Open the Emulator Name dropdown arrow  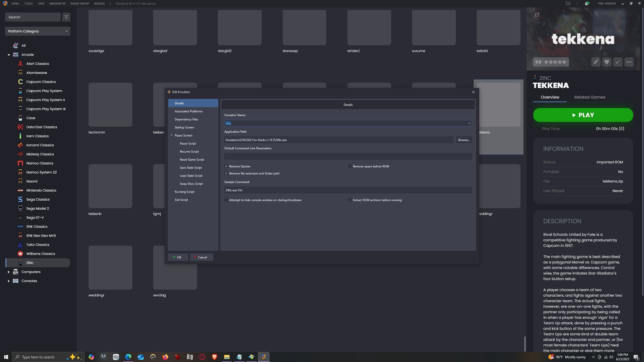[x=469, y=123]
